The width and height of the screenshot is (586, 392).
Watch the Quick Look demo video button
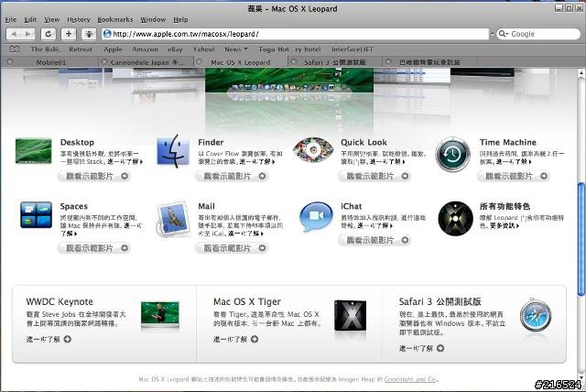tap(374, 176)
